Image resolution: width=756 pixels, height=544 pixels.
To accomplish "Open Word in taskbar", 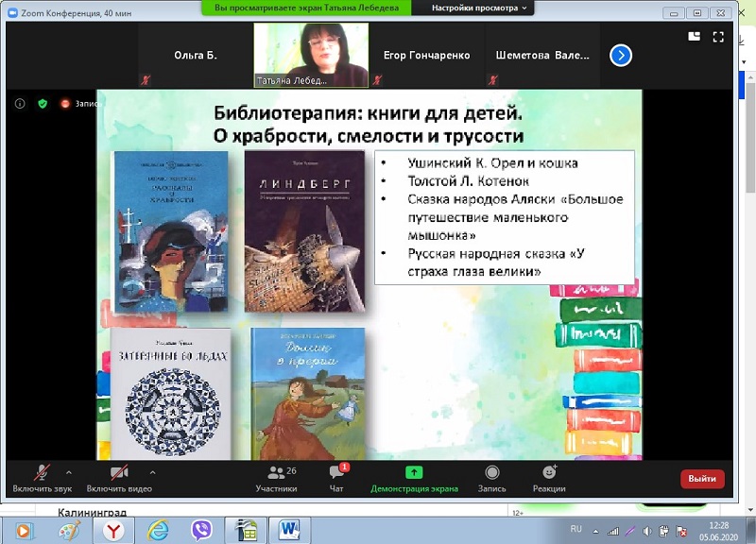I will (289, 531).
